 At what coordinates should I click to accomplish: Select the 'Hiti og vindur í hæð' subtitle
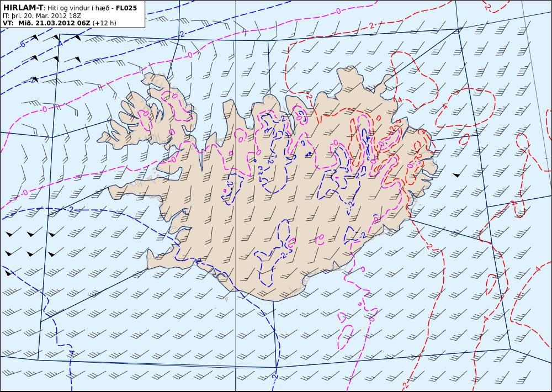pos(79,8)
